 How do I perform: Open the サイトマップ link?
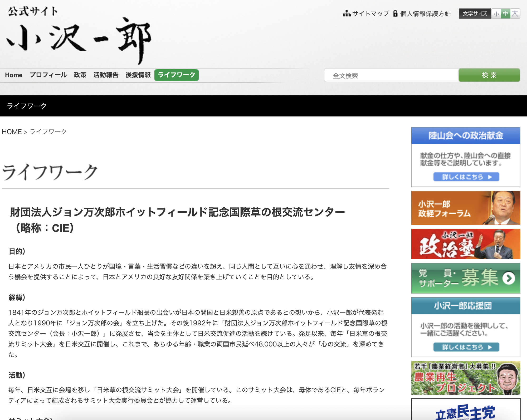371,13
